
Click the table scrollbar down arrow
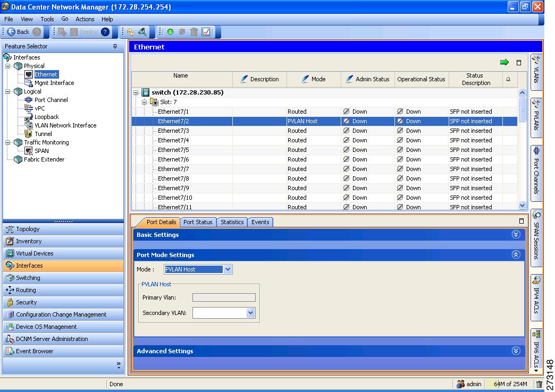(x=522, y=206)
